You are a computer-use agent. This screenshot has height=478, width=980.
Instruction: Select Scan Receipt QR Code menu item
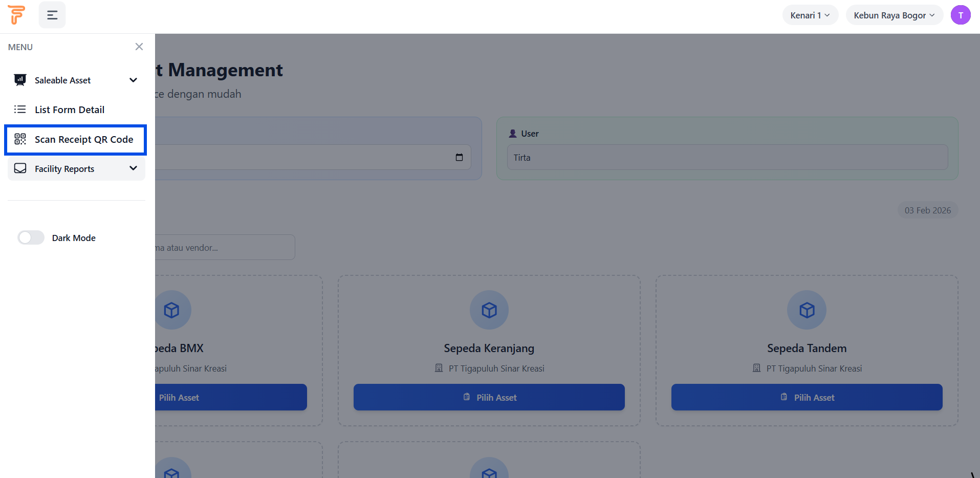(x=84, y=140)
